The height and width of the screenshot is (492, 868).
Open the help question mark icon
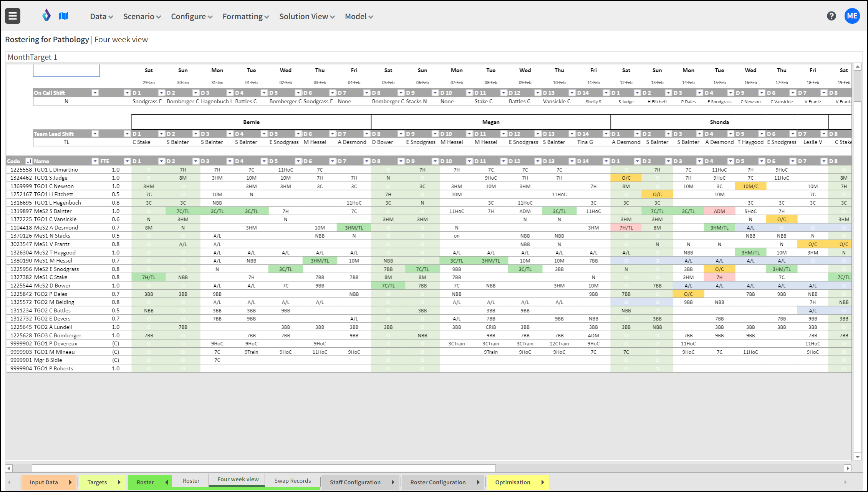[832, 16]
